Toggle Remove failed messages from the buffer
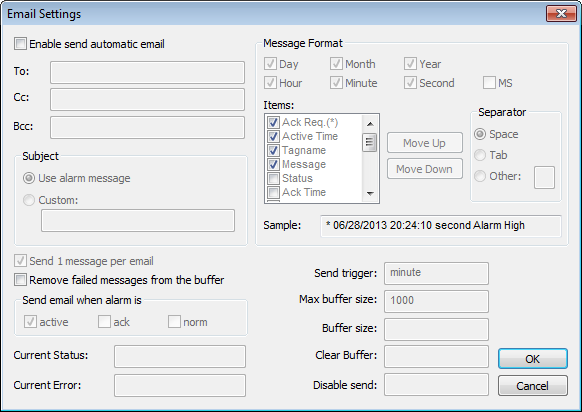Image resolution: width=582 pixels, height=412 pixels. pos(20,279)
